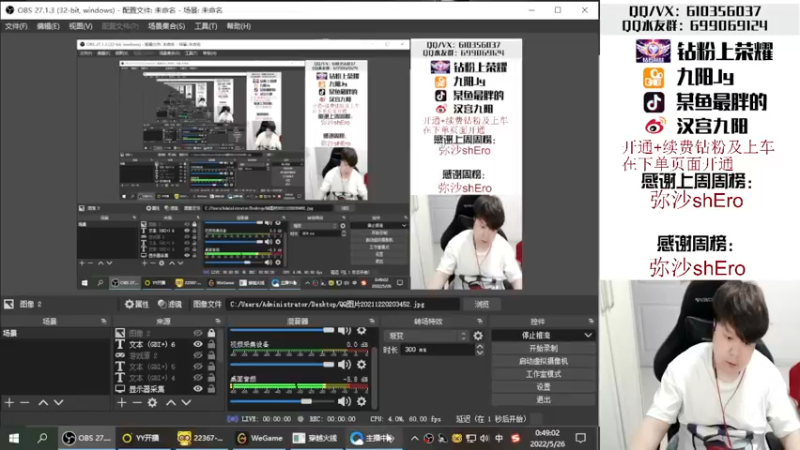Open the OBS icon in the system tray
The width and height of the screenshot is (800, 450).
pos(429,438)
